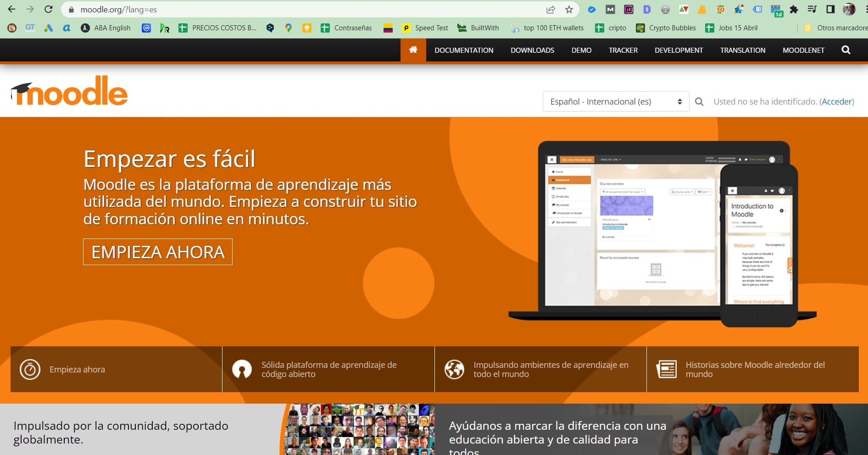Open the media control icon in toolbar

[x=812, y=10]
